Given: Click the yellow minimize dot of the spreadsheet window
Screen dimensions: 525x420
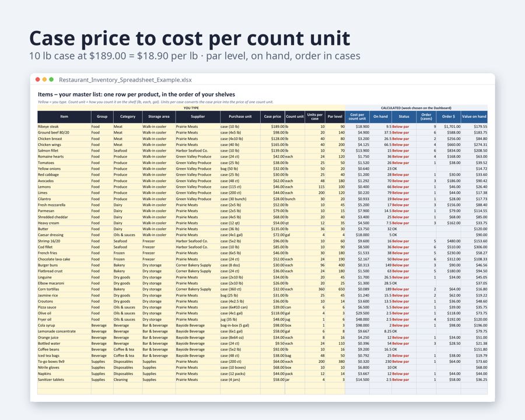Looking at the screenshot, I should (x=44, y=79).
